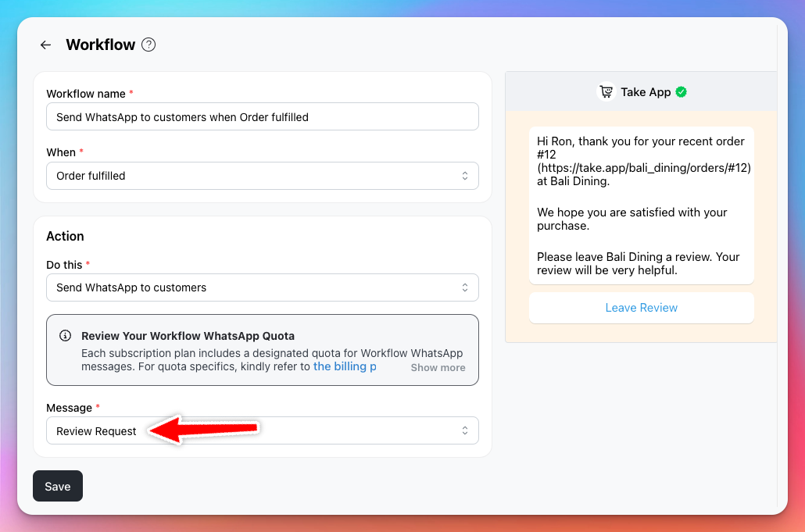This screenshot has height=532, width=805.
Task: Open the Message dropdown showing Review Request
Action: click(x=263, y=431)
